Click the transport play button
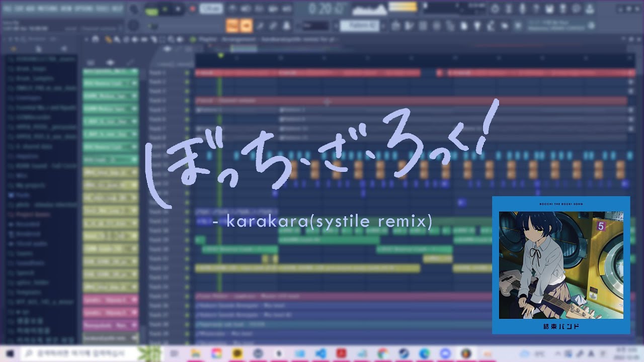This screenshot has width=644, height=362. tap(165, 9)
